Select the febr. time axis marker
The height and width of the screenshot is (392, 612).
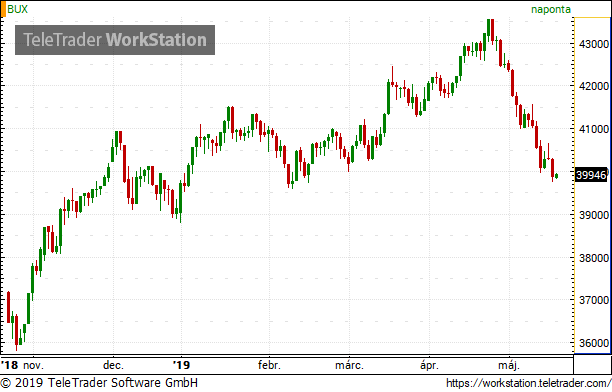(x=269, y=365)
